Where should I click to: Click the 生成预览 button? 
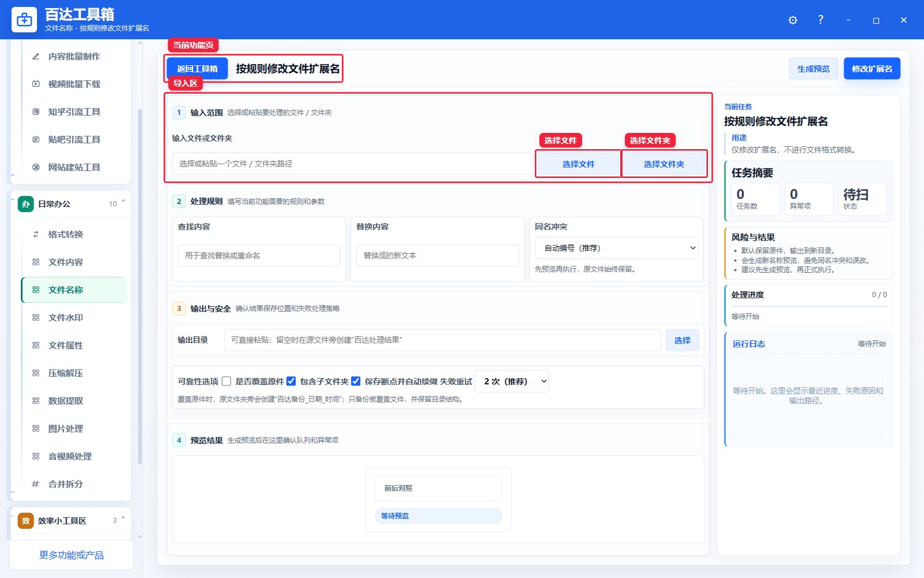(x=813, y=69)
